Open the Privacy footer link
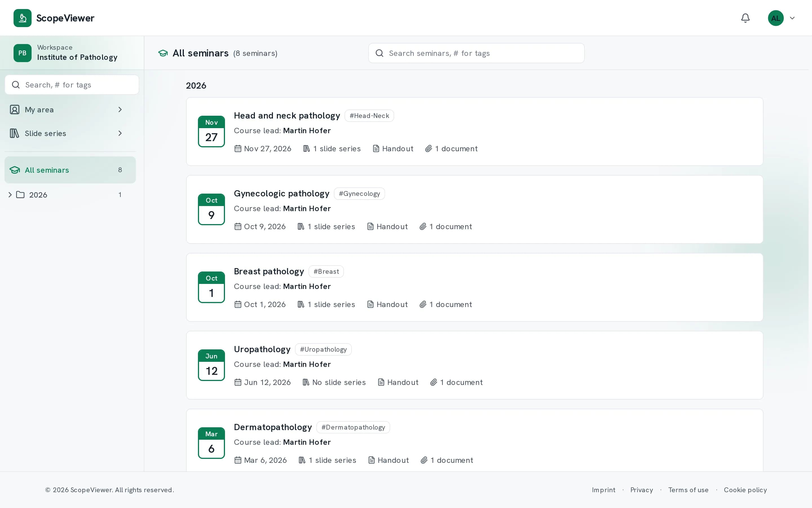Viewport: 812px width, 508px height. click(641, 490)
